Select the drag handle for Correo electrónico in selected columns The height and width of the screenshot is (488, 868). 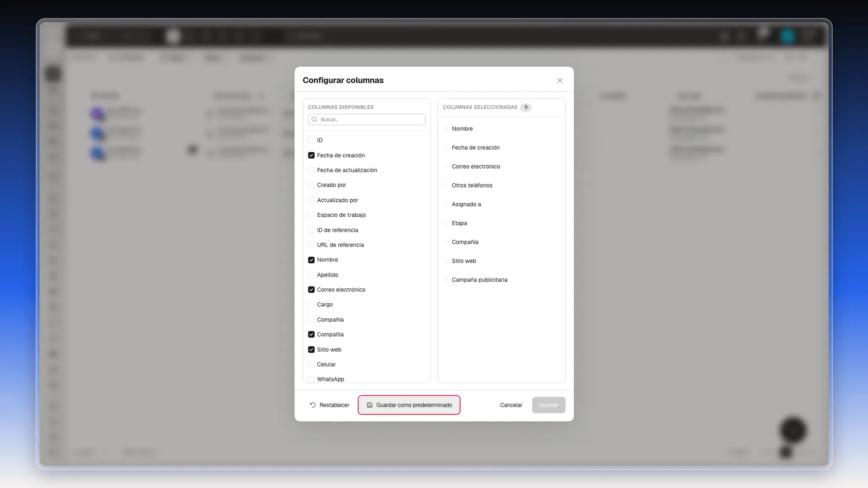pos(446,167)
